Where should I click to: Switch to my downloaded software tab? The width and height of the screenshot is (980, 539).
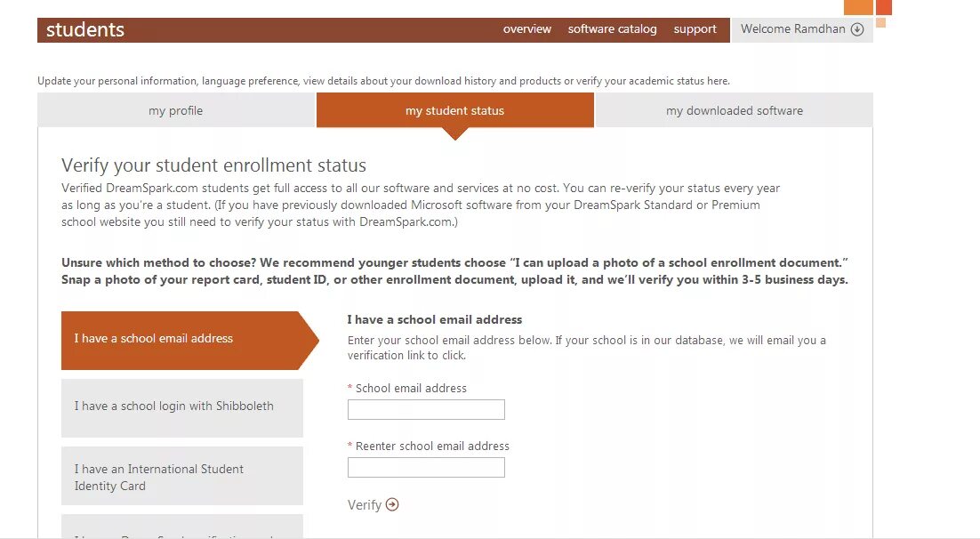pyautogui.click(x=734, y=111)
